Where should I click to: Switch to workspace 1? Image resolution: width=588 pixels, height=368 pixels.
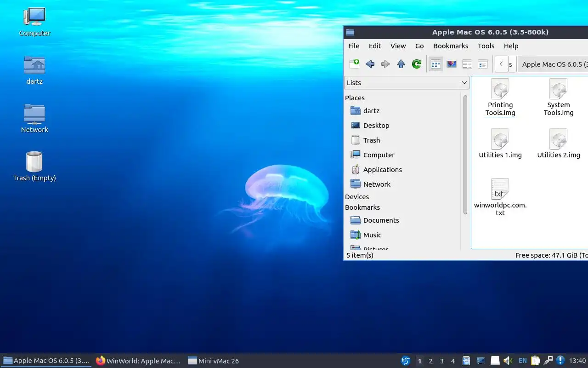tap(419, 361)
